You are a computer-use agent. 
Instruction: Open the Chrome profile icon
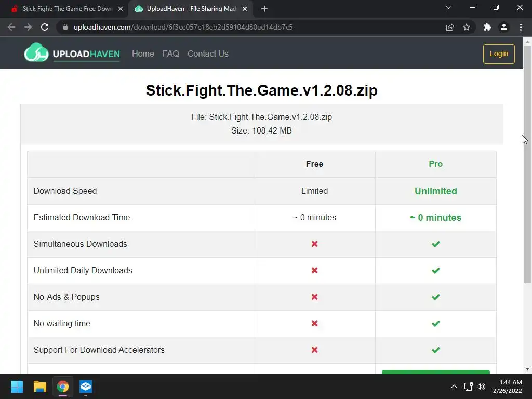tap(504, 27)
